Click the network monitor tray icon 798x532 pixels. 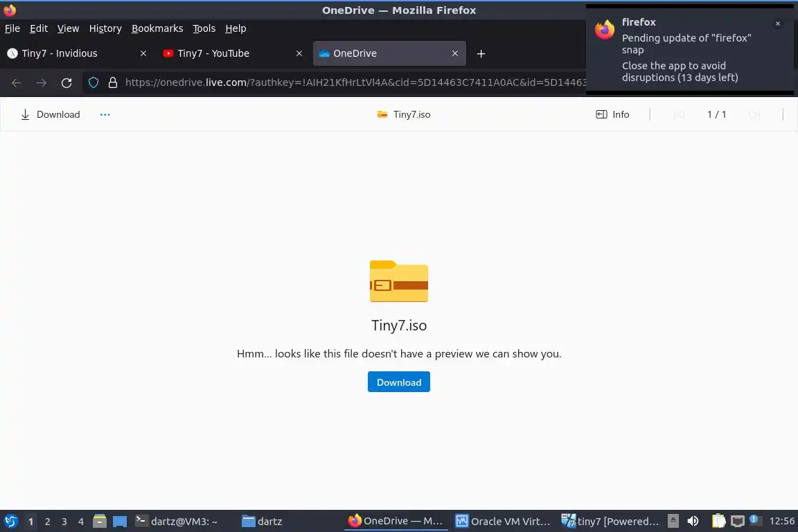[738, 522]
